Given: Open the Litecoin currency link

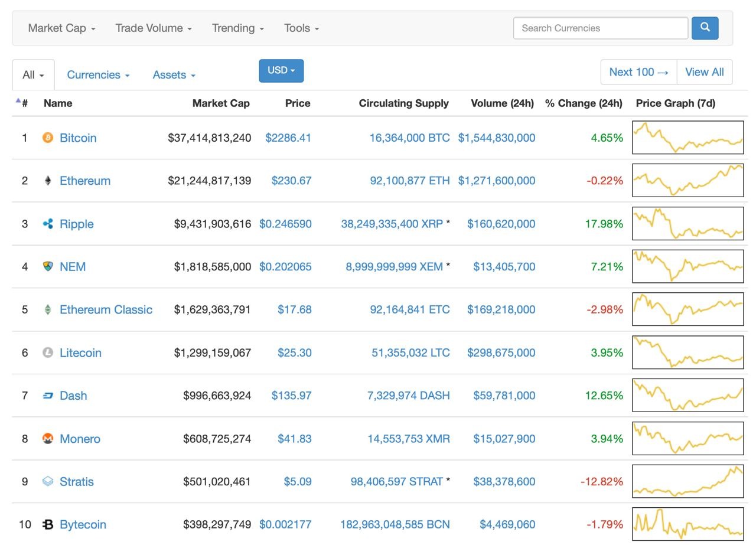Looking at the screenshot, I should coord(80,353).
